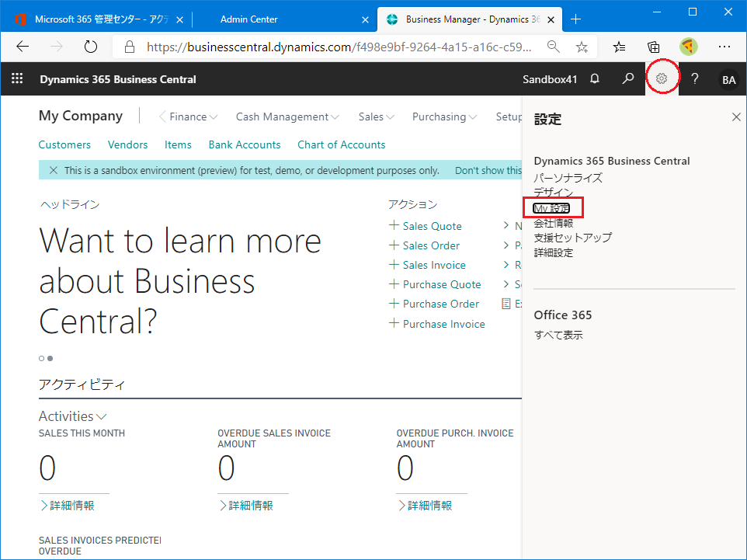The width and height of the screenshot is (747, 560).
Task: Close the 設定 panel
Action: (x=736, y=117)
